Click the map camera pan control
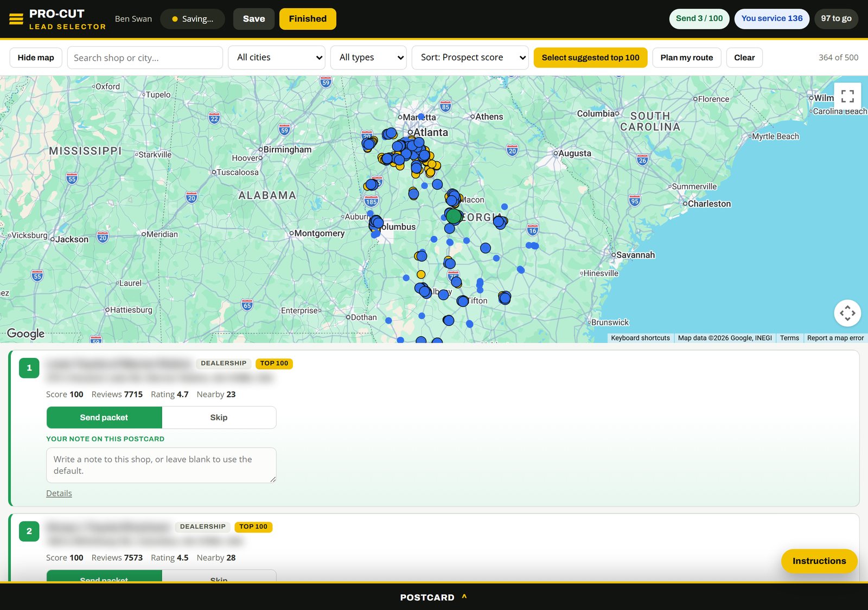Screen dimensions: 868x610 (847, 313)
